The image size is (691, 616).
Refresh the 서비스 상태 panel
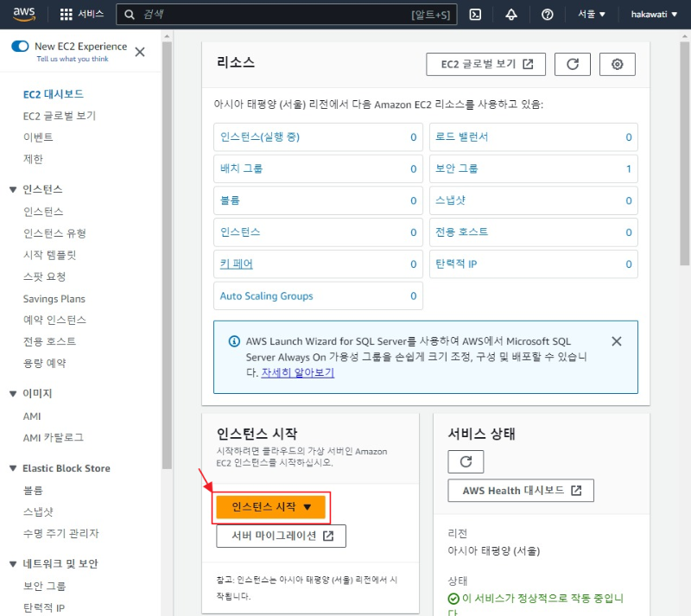[x=466, y=461]
